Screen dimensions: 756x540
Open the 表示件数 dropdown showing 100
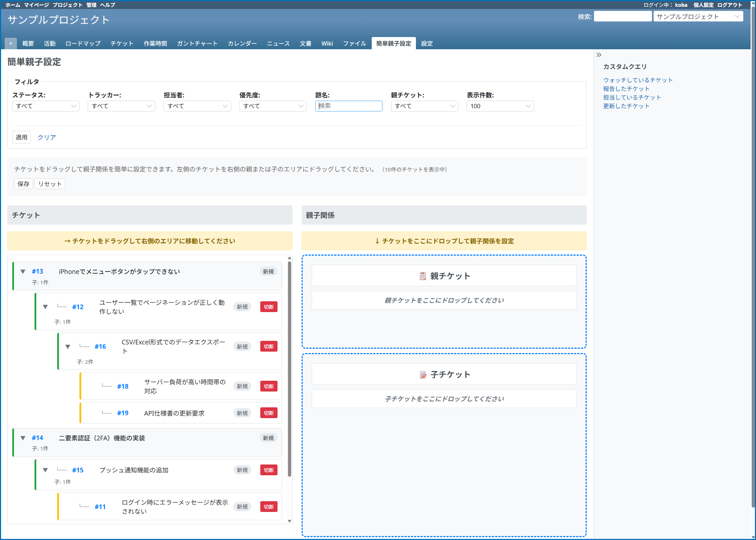[x=500, y=106]
